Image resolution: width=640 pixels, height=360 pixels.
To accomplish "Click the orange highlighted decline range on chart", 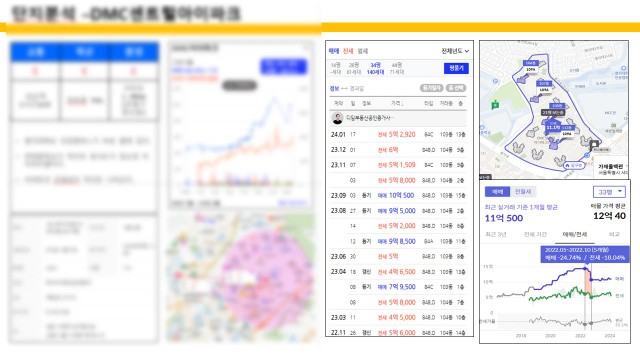I will [588, 281].
